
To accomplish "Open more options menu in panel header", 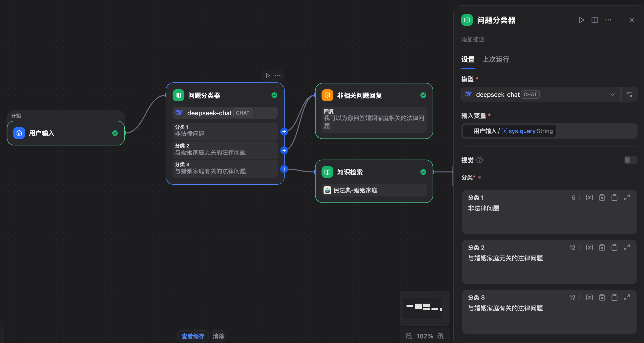I will [608, 20].
